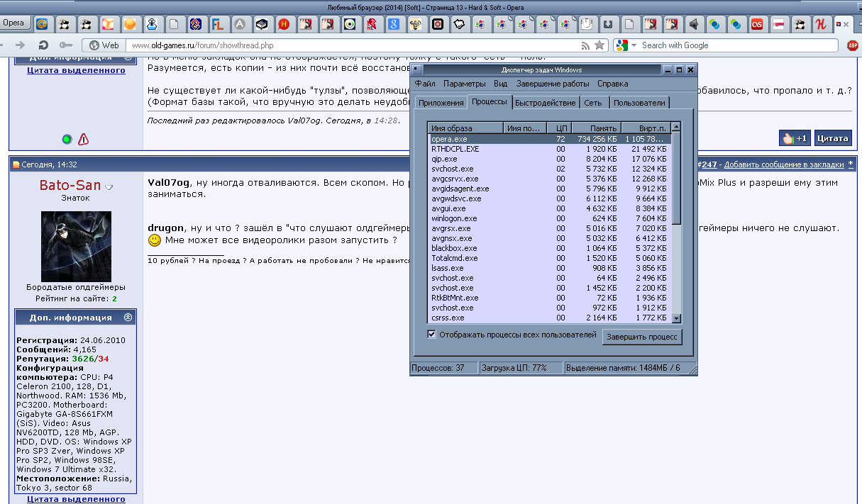
Task: Open the Opera main menu
Action: 14,23
